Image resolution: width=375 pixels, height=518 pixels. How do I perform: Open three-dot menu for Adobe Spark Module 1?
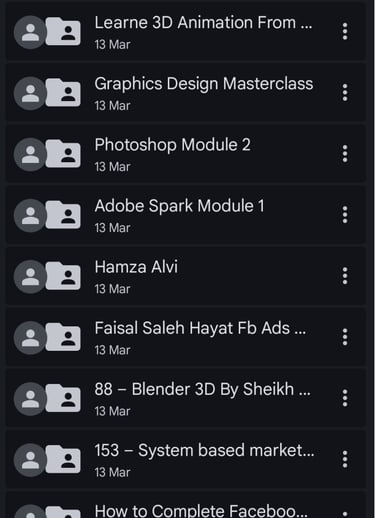(345, 215)
